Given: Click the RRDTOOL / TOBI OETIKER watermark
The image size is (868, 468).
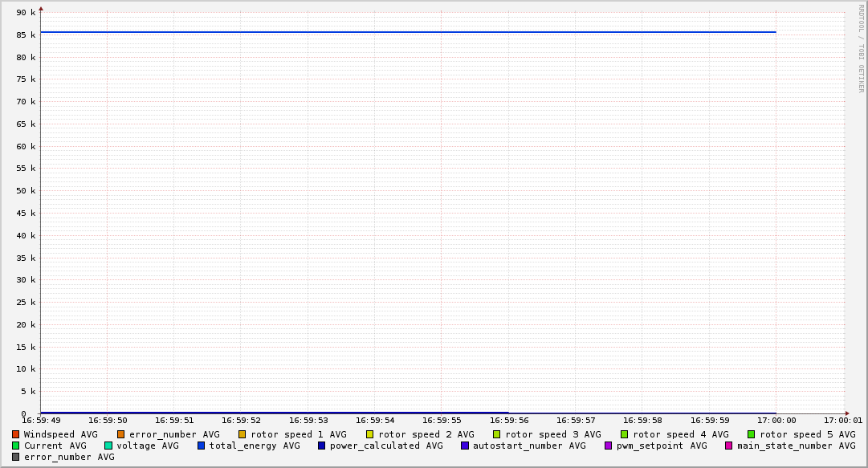Looking at the screenshot, I should click(x=861, y=48).
